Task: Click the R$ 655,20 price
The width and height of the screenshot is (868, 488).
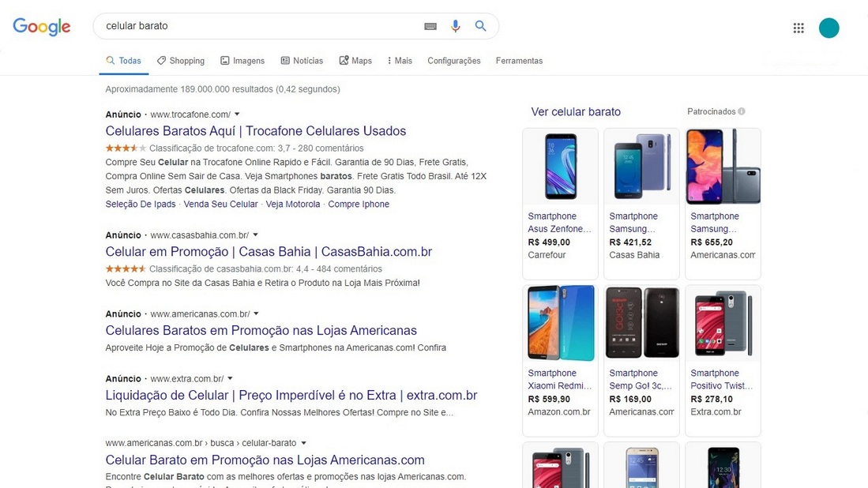Action: point(712,242)
